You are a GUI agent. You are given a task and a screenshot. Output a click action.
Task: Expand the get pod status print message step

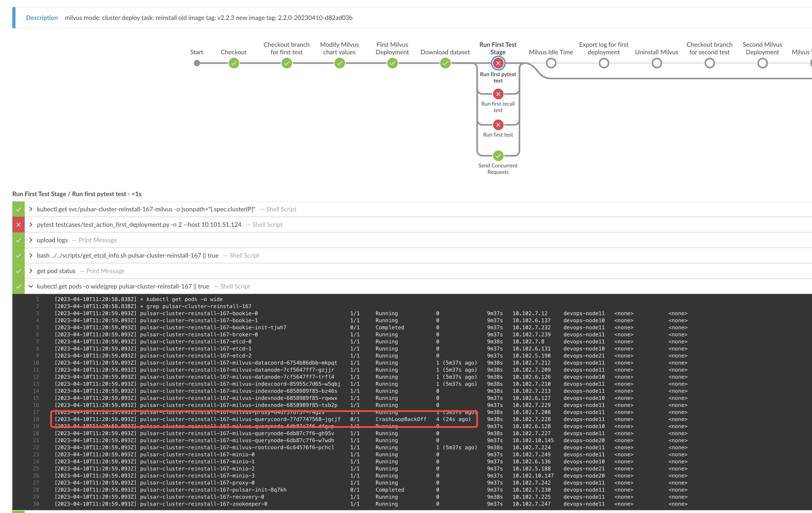coord(31,271)
